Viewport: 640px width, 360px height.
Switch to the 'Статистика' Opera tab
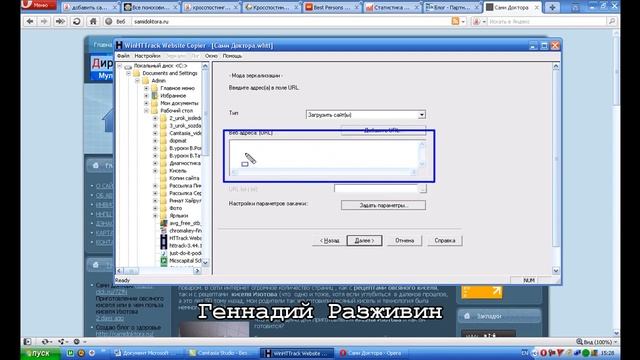(392, 7)
